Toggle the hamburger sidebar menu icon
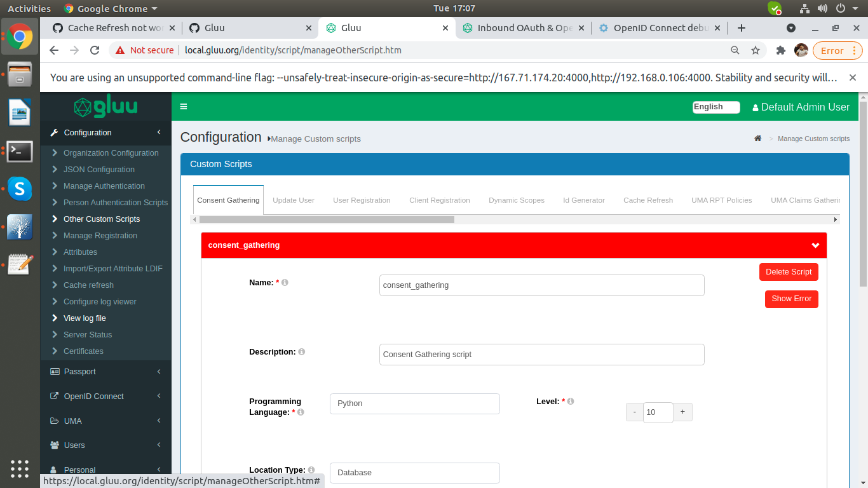 pyautogui.click(x=184, y=107)
